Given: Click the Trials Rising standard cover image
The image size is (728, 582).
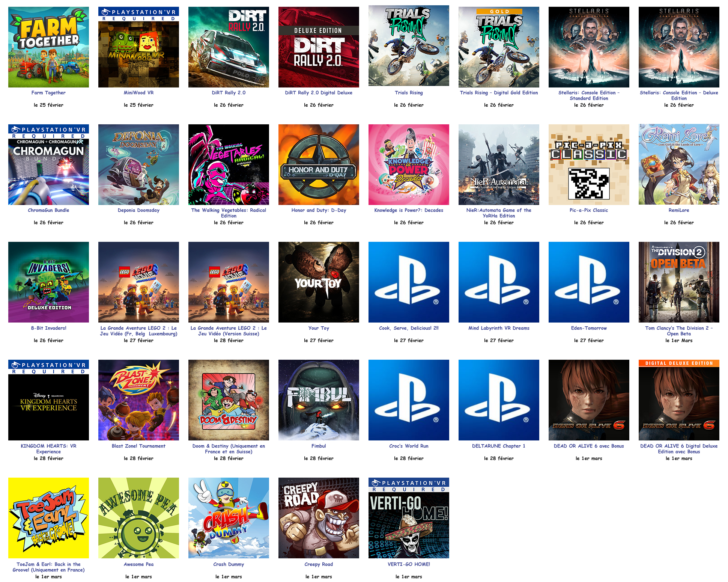Looking at the screenshot, I should (x=409, y=45).
